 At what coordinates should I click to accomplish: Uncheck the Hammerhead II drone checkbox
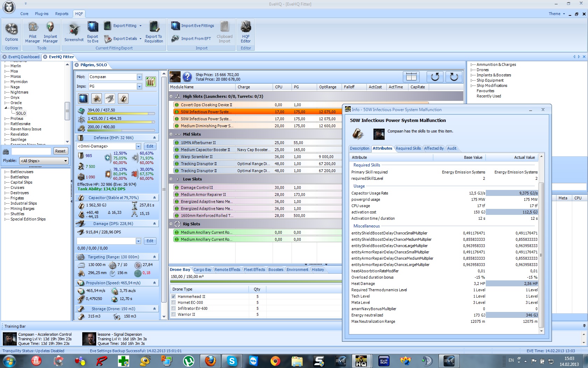click(x=174, y=297)
